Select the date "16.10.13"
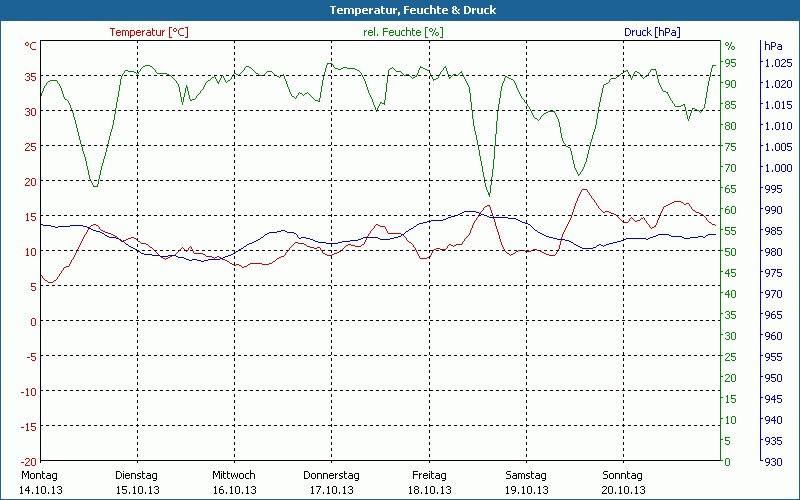Viewport: 800px width, 500px height. coord(235,490)
